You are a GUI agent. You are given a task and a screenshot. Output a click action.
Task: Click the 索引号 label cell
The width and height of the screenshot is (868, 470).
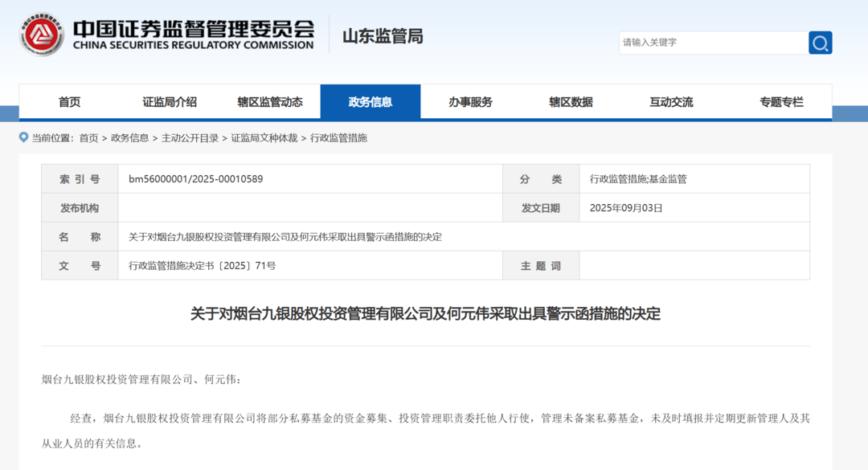click(x=80, y=179)
